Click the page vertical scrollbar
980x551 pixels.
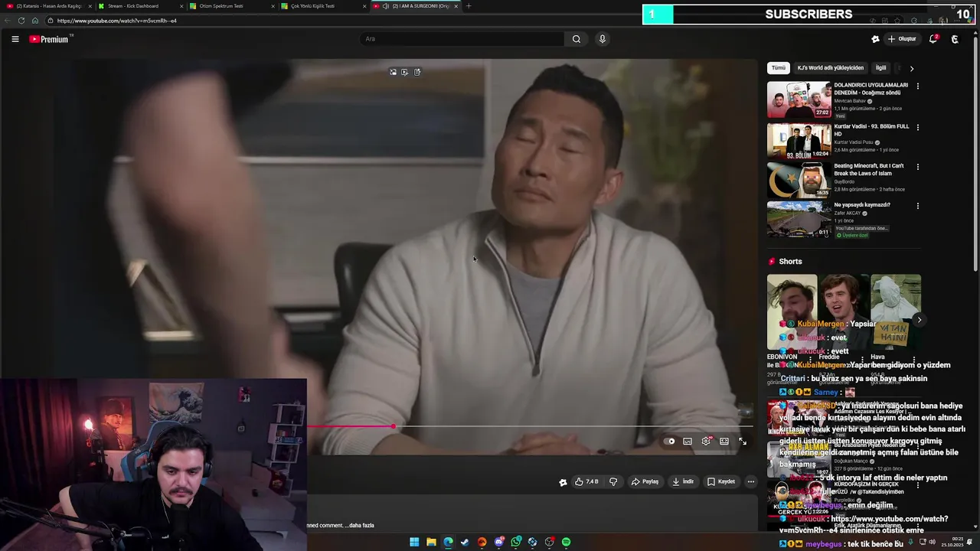[976, 153]
